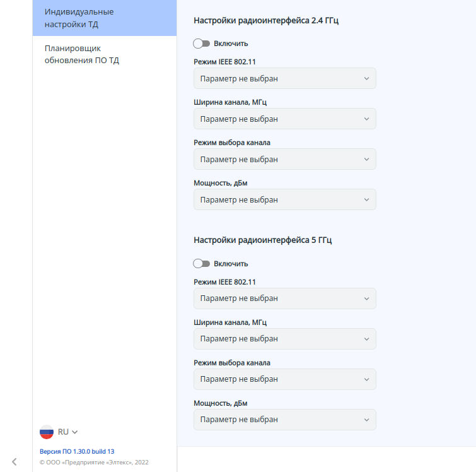Click the Russian flag language icon
This screenshot has height=472, width=476.
[x=47, y=432]
